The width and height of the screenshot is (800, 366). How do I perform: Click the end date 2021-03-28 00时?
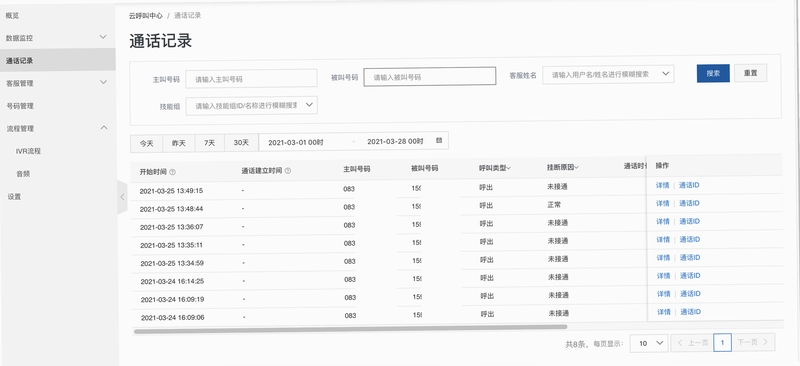(395, 141)
